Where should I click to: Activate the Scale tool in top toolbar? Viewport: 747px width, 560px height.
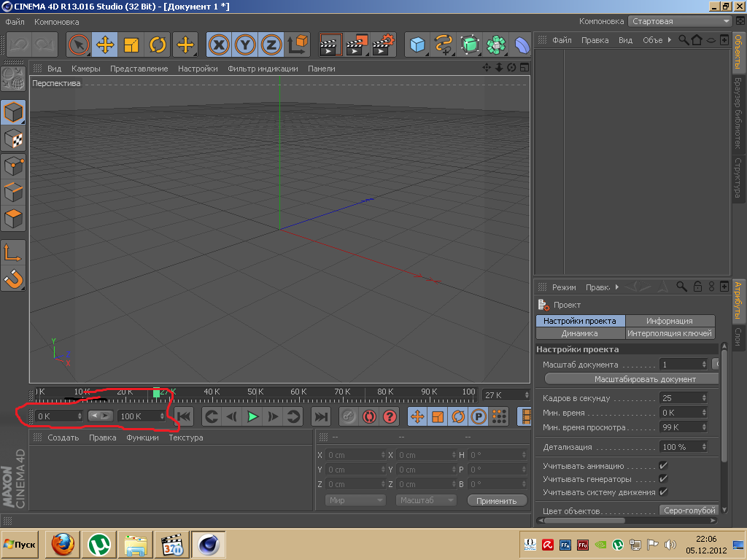click(x=131, y=45)
